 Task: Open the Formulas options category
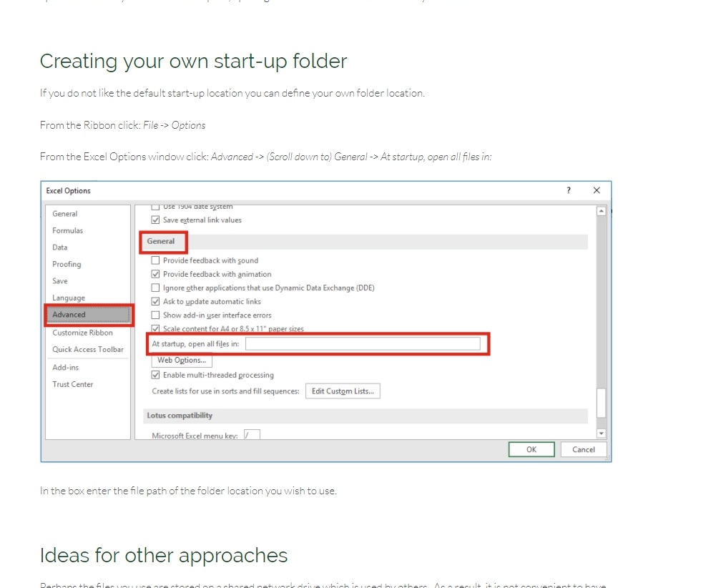click(x=68, y=230)
